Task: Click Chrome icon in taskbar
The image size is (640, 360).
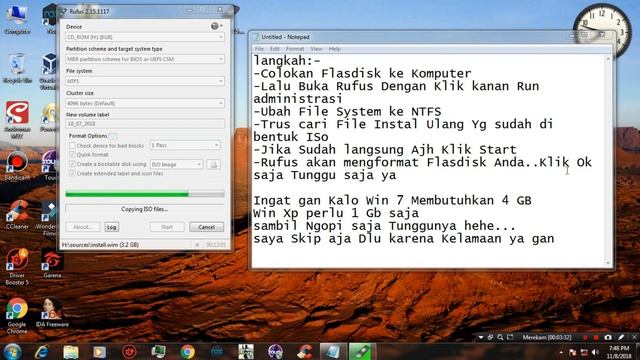Action: [x=187, y=351]
